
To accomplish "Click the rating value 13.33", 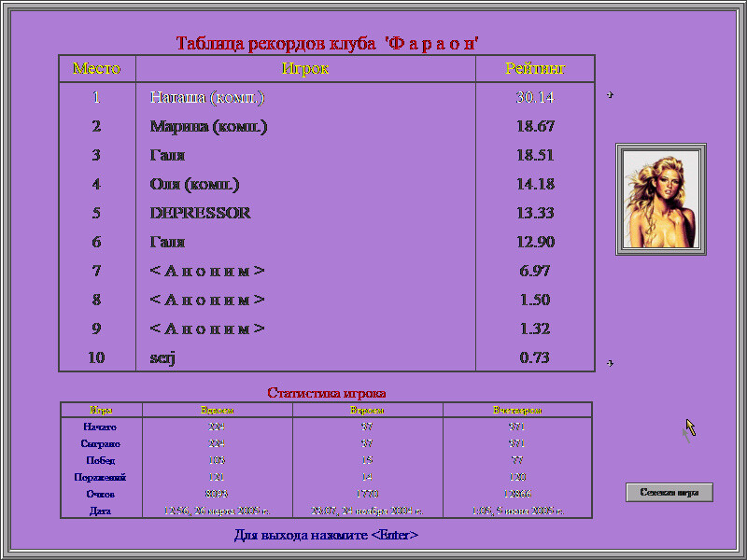I will 535,213.
